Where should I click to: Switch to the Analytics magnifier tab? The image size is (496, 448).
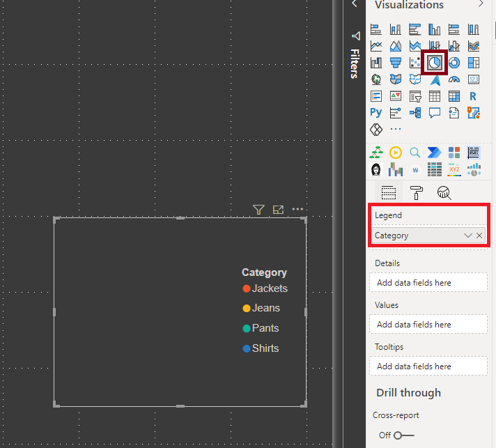(x=444, y=193)
